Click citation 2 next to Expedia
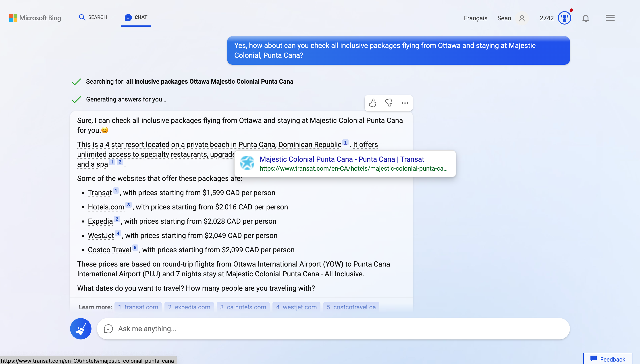This screenshot has height=364, width=640. 117,219
